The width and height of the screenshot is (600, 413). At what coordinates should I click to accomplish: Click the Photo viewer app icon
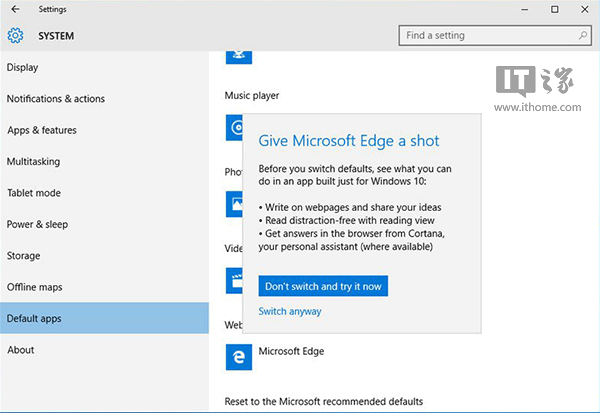(x=234, y=204)
